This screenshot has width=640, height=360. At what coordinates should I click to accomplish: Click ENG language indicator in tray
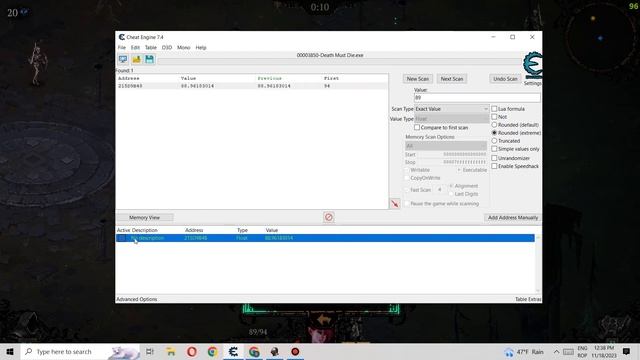coord(582,348)
